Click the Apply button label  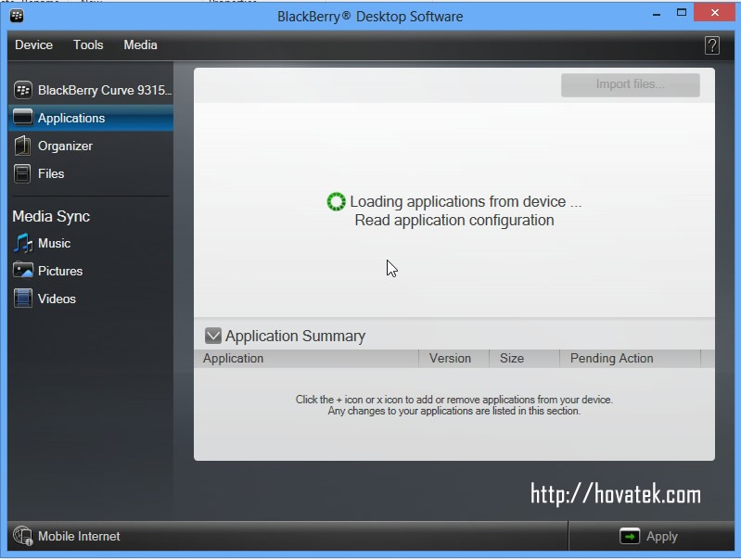coord(662,537)
